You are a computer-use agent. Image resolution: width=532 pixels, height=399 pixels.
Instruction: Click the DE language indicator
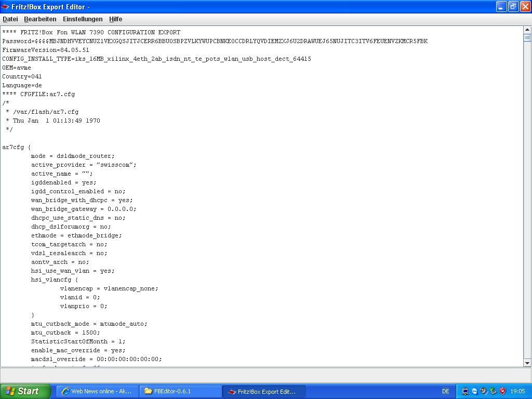pyautogui.click(x=445, y=392)
